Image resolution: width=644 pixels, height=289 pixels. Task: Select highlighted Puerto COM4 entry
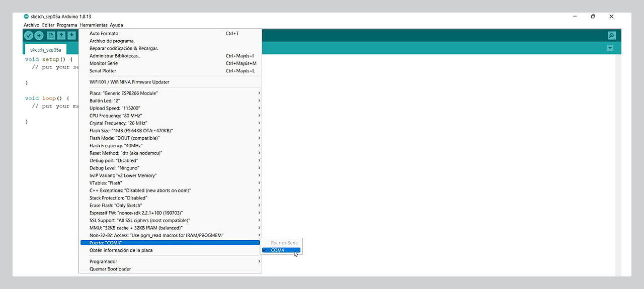tap(170, 243)
